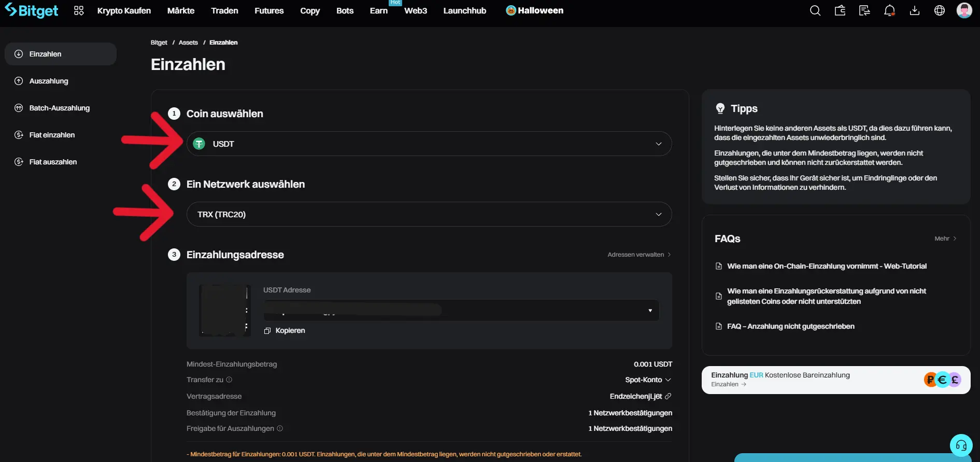Open the Halloween promotion link
980x462 pixels.
point(535,10)
